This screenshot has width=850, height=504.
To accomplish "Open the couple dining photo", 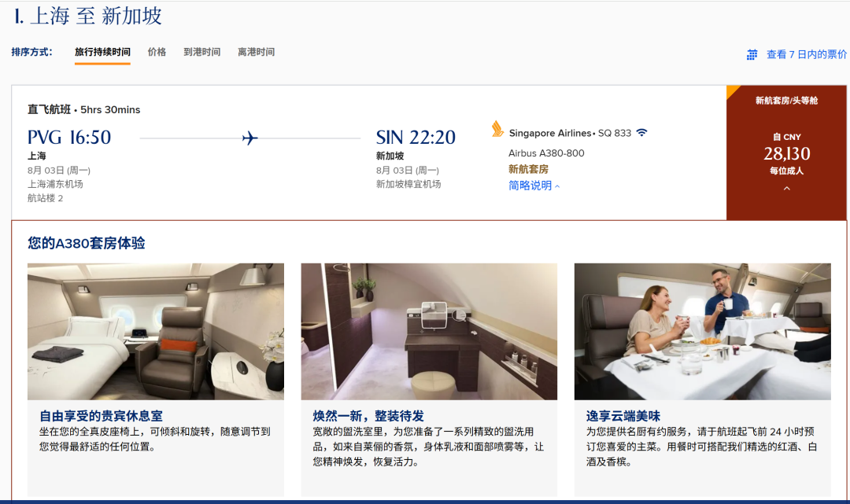I will (x=703, y=331).
